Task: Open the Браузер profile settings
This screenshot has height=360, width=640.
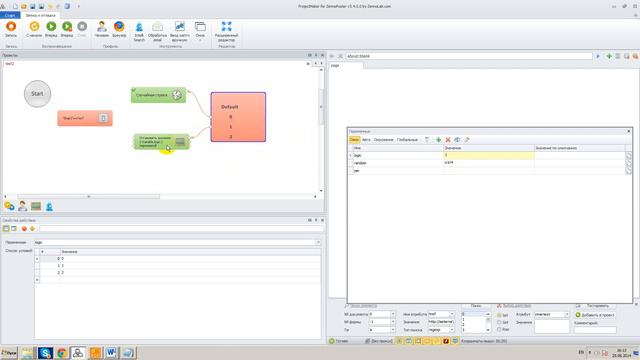Action: click(119, 29)
